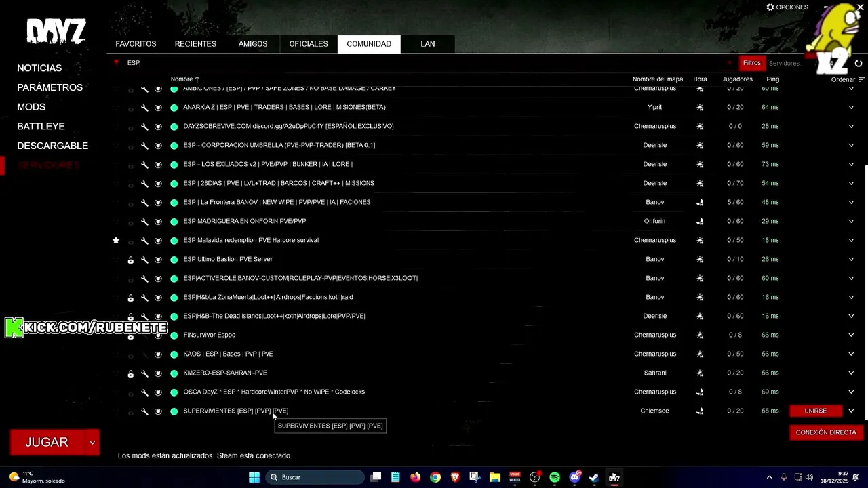This screenshot has width=868, height=488.
Task: Open the OPCIONES gear menu
Action: coord(787,7)
